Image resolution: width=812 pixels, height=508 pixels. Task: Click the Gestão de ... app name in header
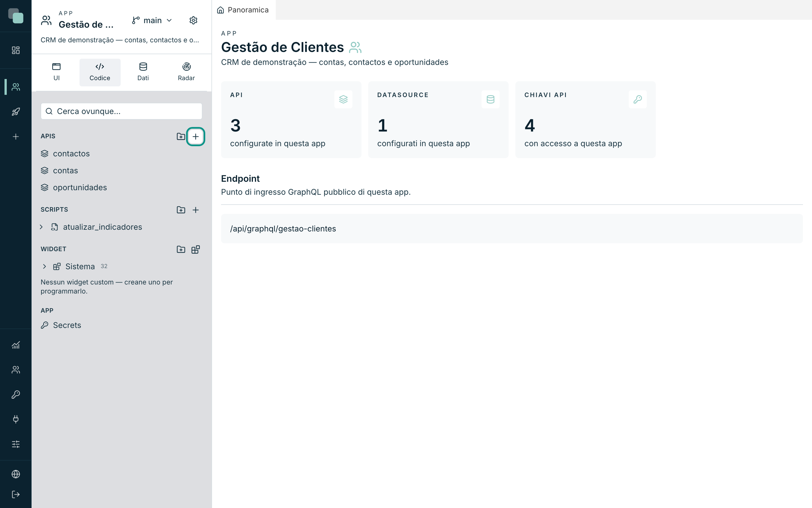[x=86, y=25]
